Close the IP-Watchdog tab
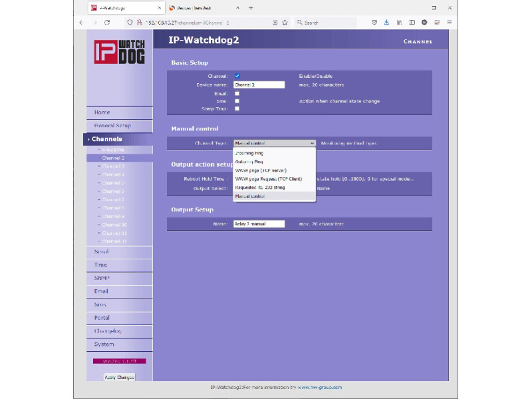The image size is (532, 399). pos(160,8)
